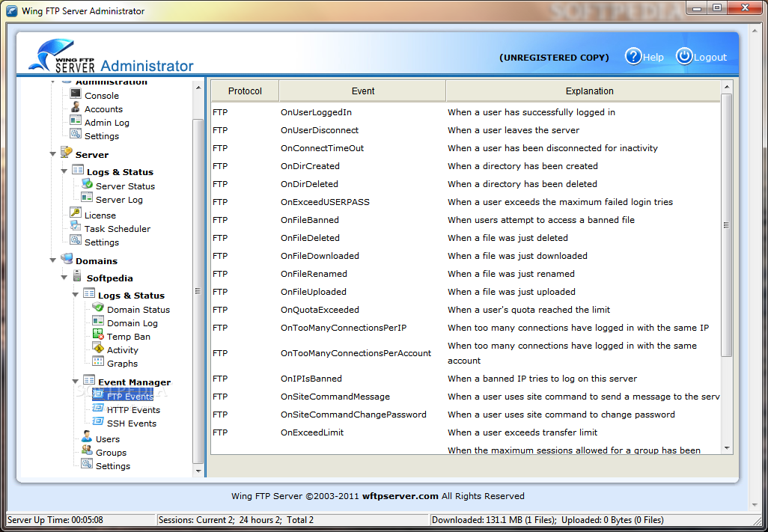Click the navigation tree scroll up arrow
768x532 pixels.
198,88
